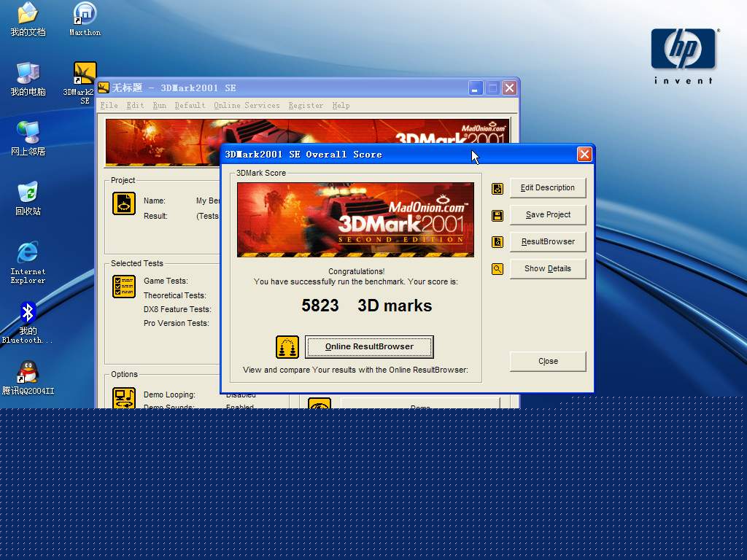Click the Selected Tests checklist icon
Image resolution: width=747 pixels, height=560 pixels.
[x=124, y=286]
